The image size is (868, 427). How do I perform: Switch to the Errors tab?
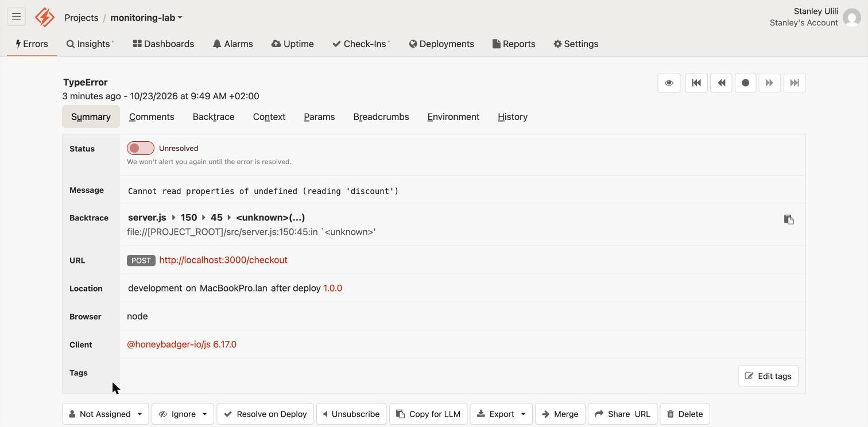[32, 44]
